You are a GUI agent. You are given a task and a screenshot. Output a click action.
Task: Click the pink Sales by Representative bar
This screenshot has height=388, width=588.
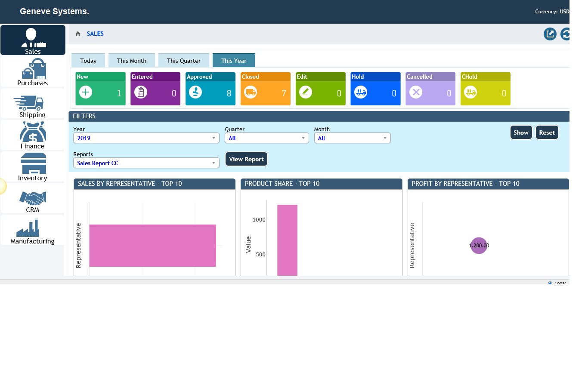152,246
